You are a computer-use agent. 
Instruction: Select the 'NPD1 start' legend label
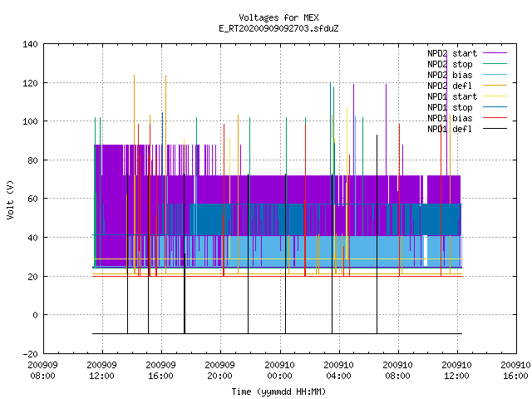click(452, 96)
